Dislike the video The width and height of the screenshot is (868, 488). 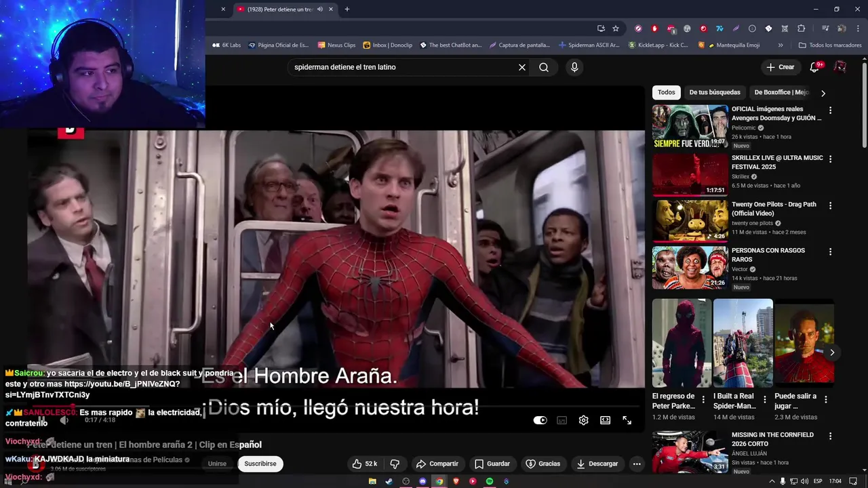click(x=395, y=464)
